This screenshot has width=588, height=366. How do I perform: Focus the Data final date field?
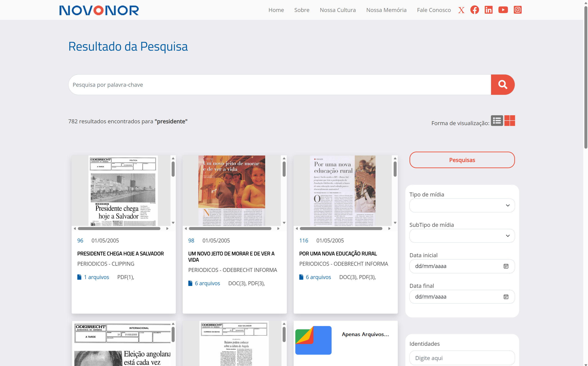(x=462, y=297)
